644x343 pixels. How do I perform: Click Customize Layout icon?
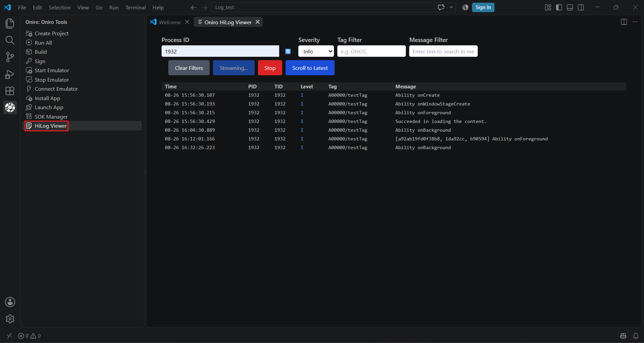(x=548, y=7)
